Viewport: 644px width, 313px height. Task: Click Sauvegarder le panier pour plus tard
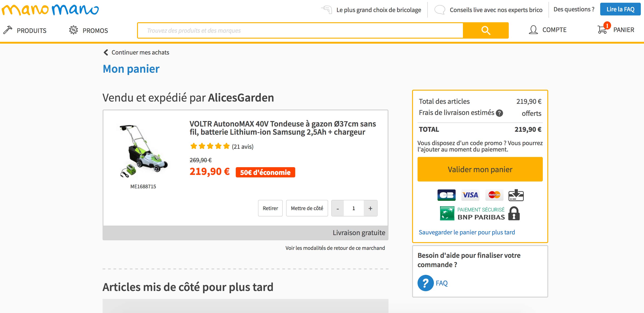coord(467,232)
